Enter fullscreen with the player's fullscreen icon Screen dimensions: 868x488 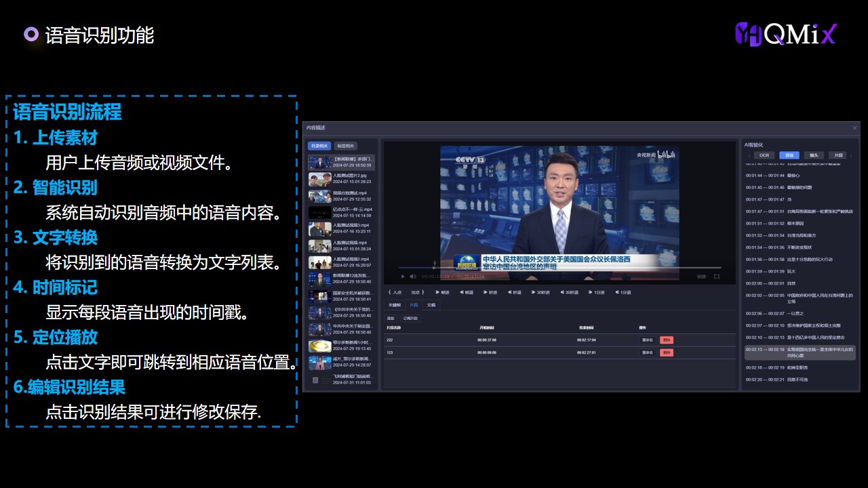pyautogui.click(x=717, y=277)
